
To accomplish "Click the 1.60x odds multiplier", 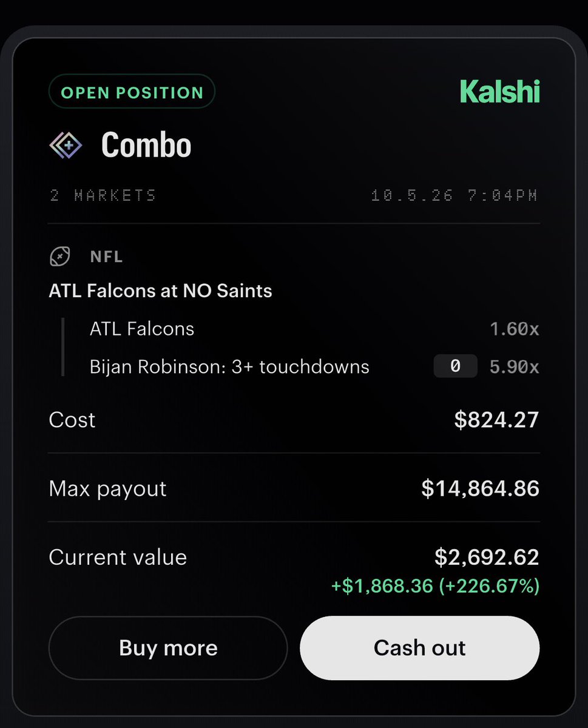I will coord(515,329).
